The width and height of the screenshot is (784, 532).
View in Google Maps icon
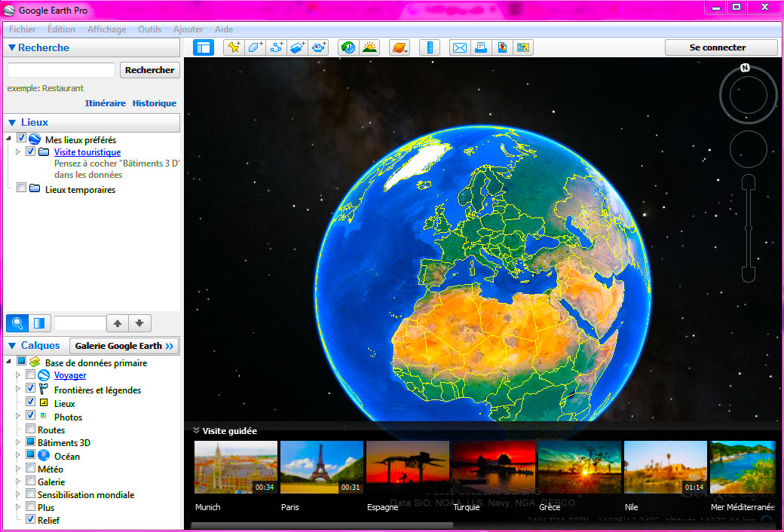523,47
